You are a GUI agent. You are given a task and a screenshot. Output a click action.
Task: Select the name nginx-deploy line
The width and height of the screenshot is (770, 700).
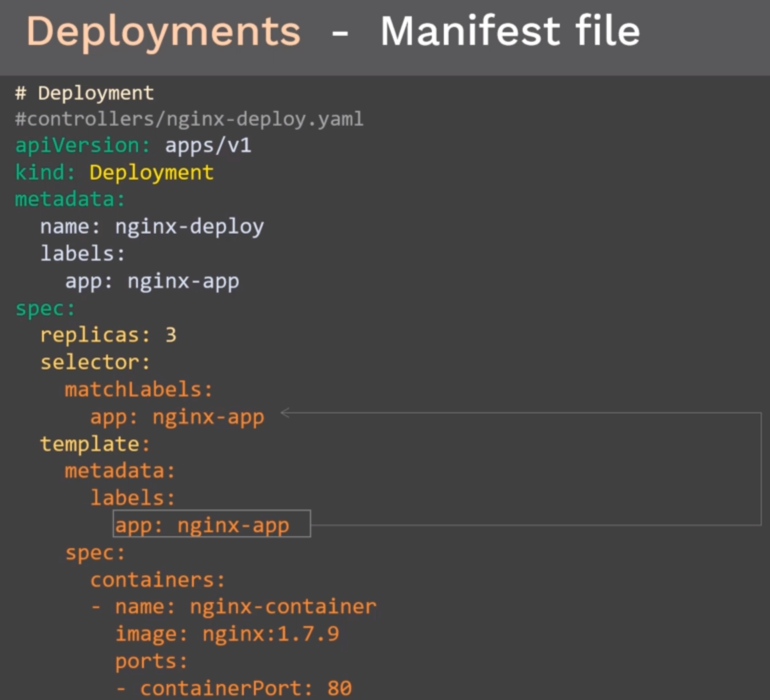pyautogui.click(x=152, y=227)
